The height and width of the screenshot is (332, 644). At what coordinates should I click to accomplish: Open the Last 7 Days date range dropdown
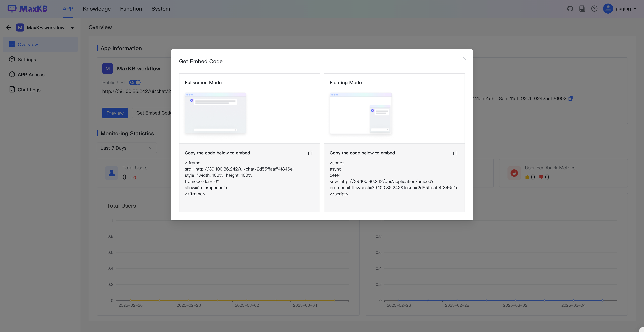pyautogui.click(x=126, y=148)
